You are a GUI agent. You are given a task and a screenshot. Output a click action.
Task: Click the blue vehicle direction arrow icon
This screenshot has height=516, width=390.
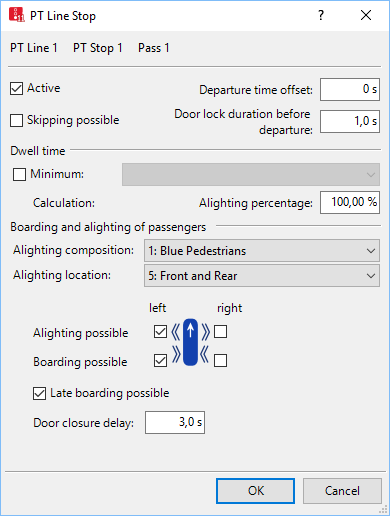point(190,342)
